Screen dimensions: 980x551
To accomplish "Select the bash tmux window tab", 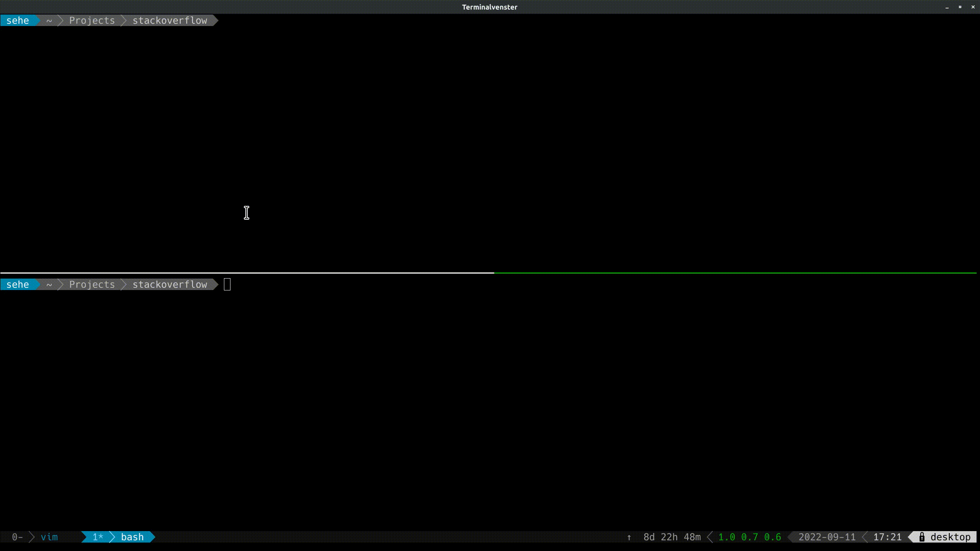I will tap(132, 537).
